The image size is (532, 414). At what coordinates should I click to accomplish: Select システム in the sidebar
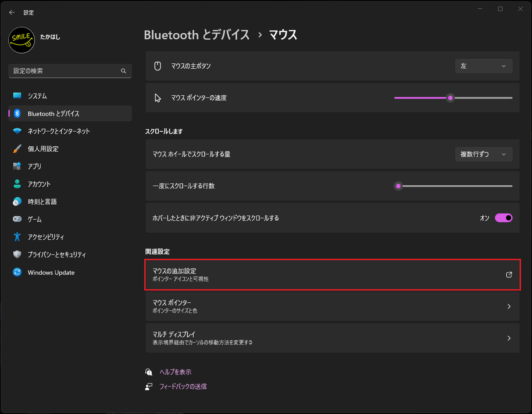point(37,96)
